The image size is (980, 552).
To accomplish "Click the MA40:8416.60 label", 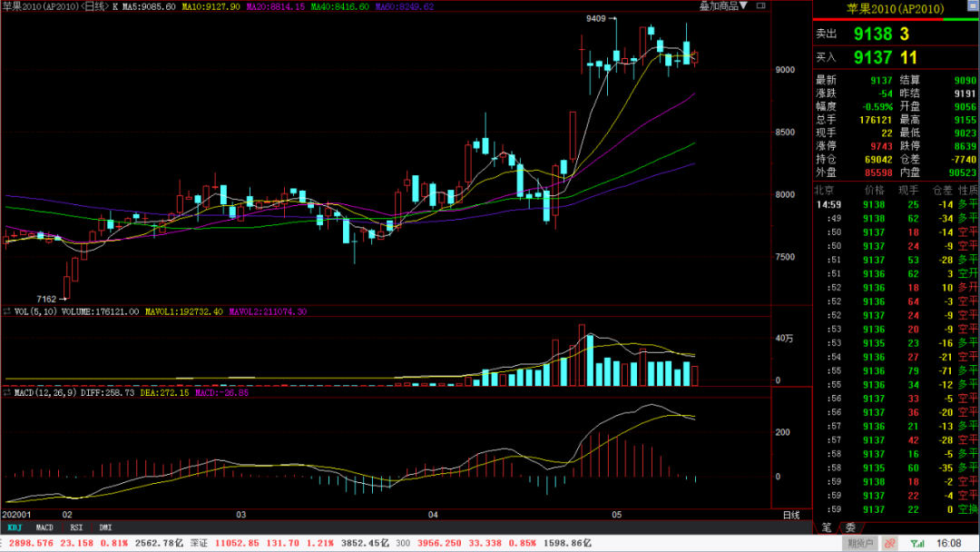I will (x=340, y=6).
